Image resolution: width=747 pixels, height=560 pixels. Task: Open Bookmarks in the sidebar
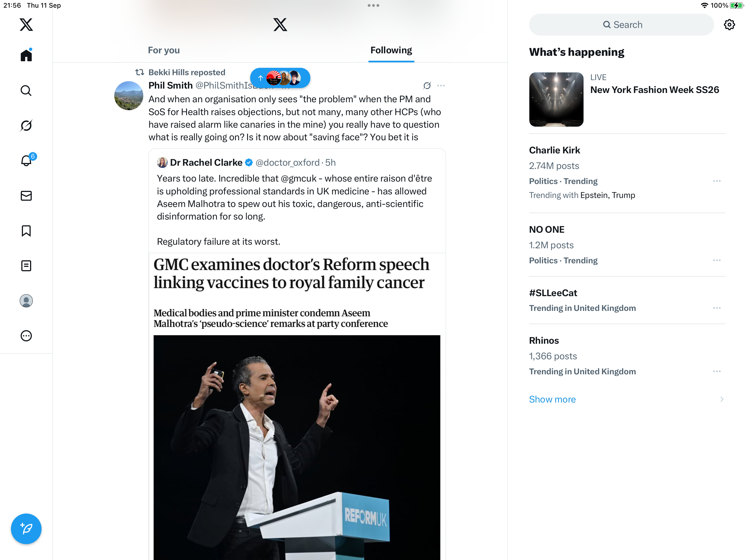coord(26,231)
